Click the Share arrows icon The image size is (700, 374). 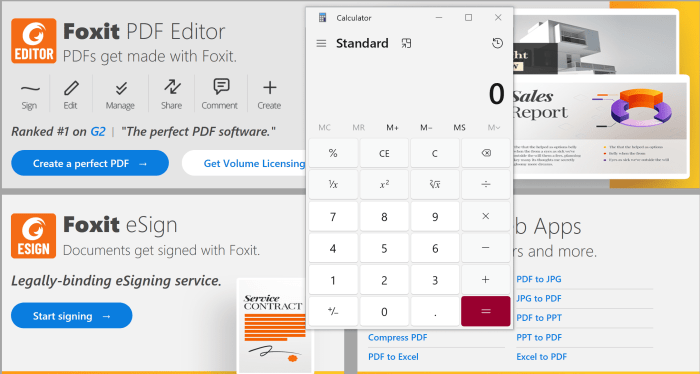[x=172, y=87]
